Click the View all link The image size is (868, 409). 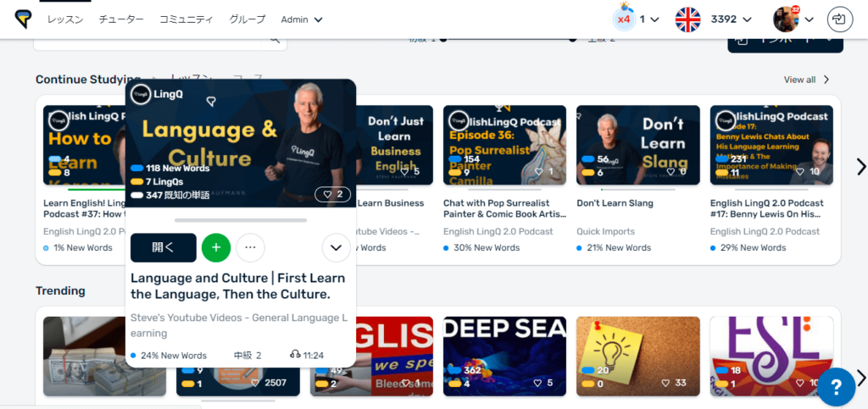(x=807, y=80)
